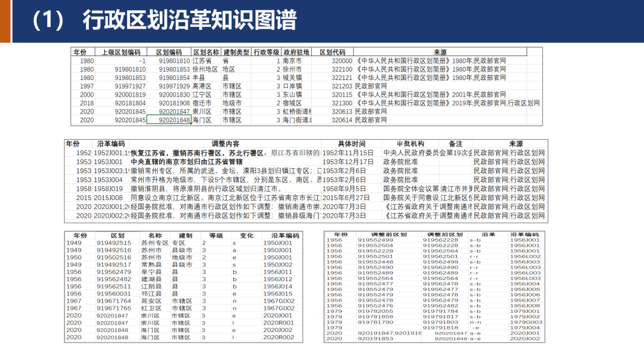
Task: Select the 高港区 cell
Action: coord(202,86)
